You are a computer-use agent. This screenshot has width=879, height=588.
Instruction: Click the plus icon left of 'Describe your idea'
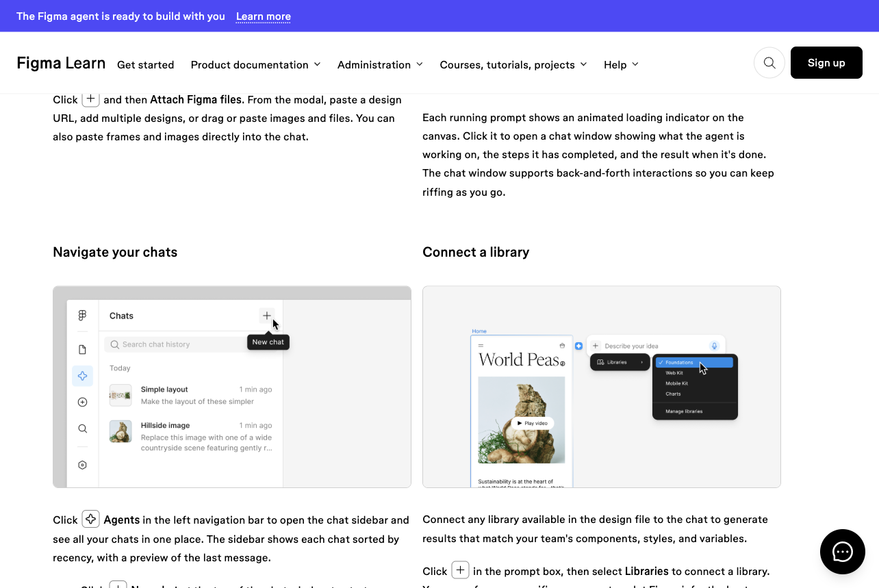596,346
